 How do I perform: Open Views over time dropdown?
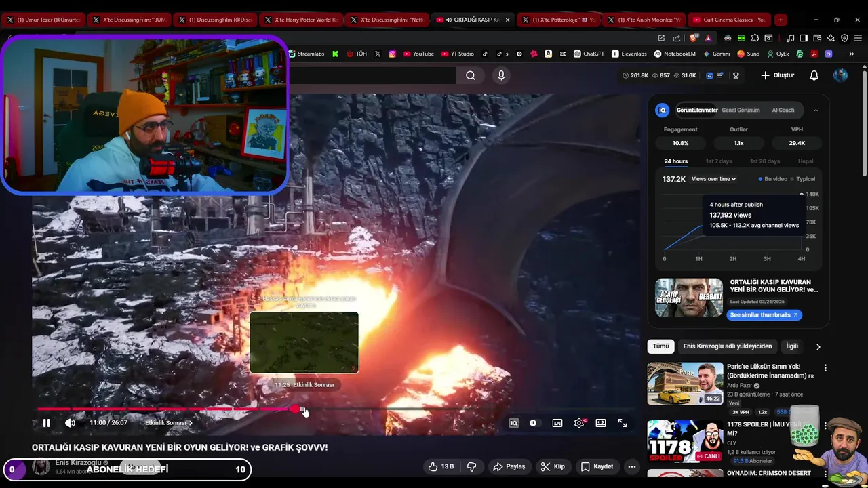[714, 179]
